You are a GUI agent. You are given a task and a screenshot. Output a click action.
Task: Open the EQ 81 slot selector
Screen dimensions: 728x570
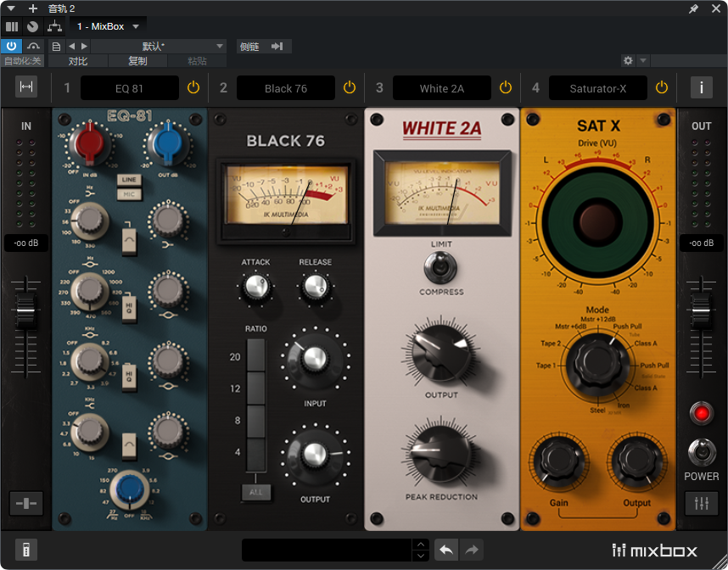[130, 88]
